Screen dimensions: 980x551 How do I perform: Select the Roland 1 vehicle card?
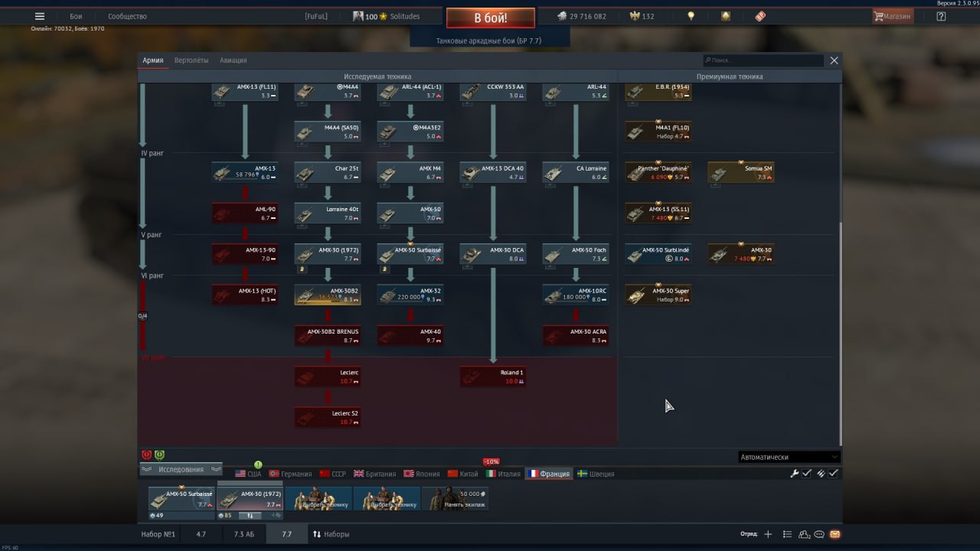493,377
